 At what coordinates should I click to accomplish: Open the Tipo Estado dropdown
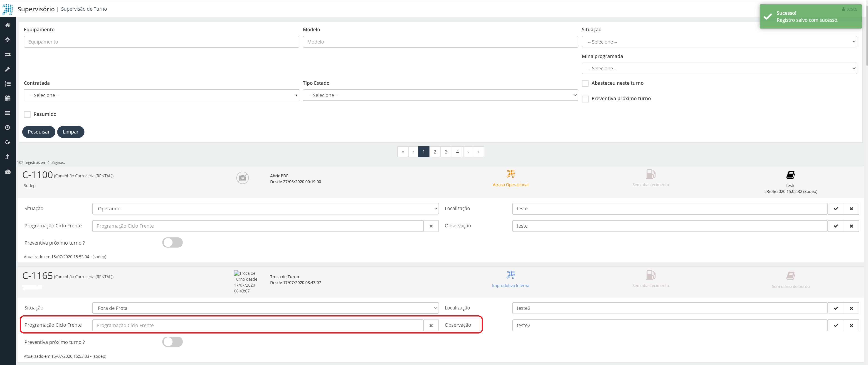440,95
